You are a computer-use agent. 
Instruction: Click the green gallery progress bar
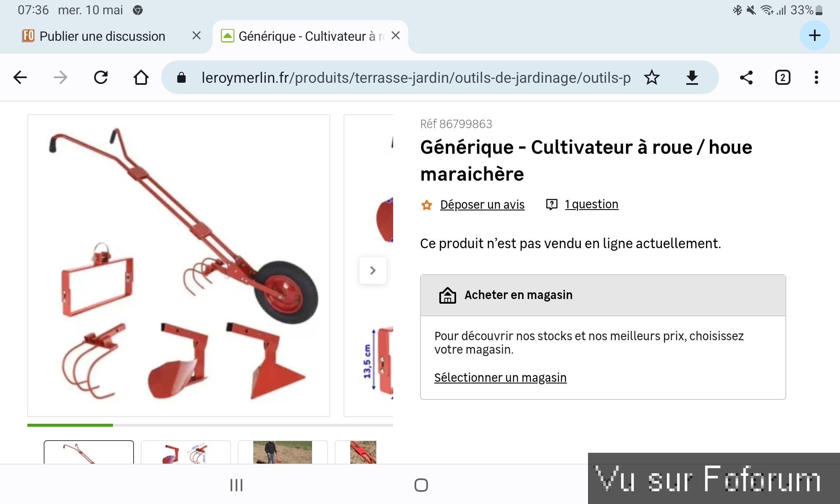tap(70, 425)
